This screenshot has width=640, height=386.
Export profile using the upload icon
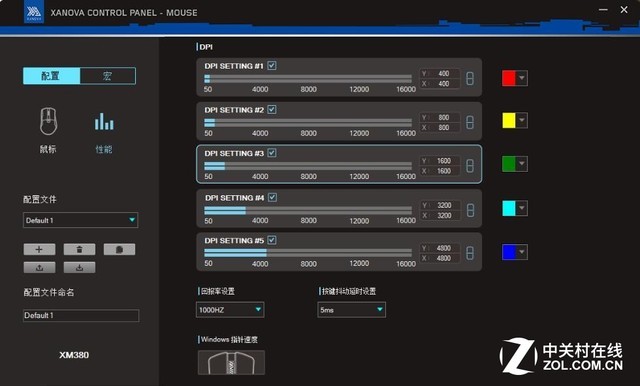39,267
